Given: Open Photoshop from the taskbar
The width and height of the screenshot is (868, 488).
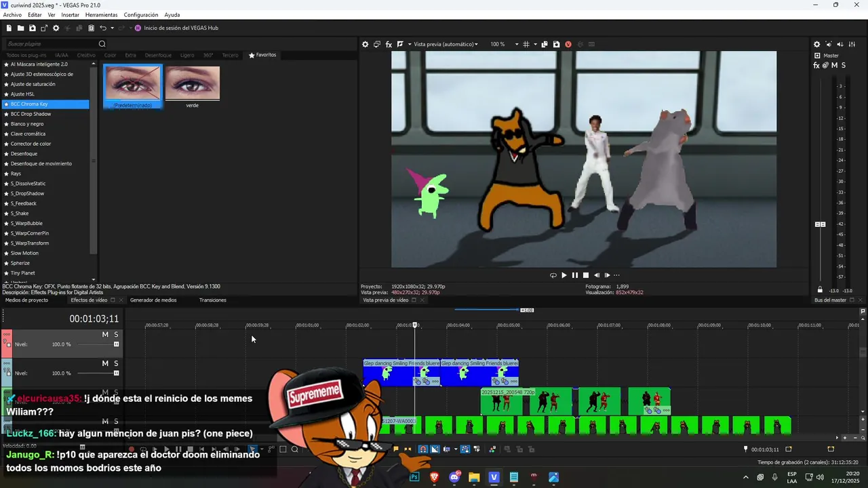Looking at the screenshot, I should (x=414, y=477).
